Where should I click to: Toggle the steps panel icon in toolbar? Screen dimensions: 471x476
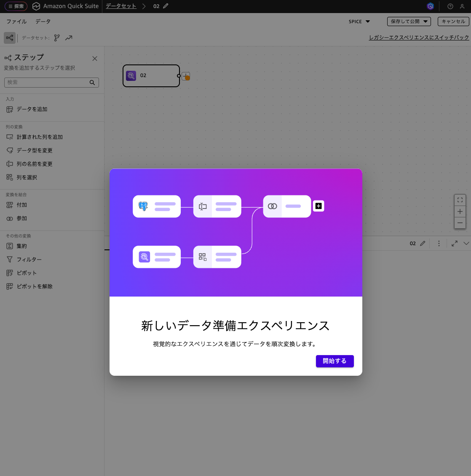click(10, 38)
